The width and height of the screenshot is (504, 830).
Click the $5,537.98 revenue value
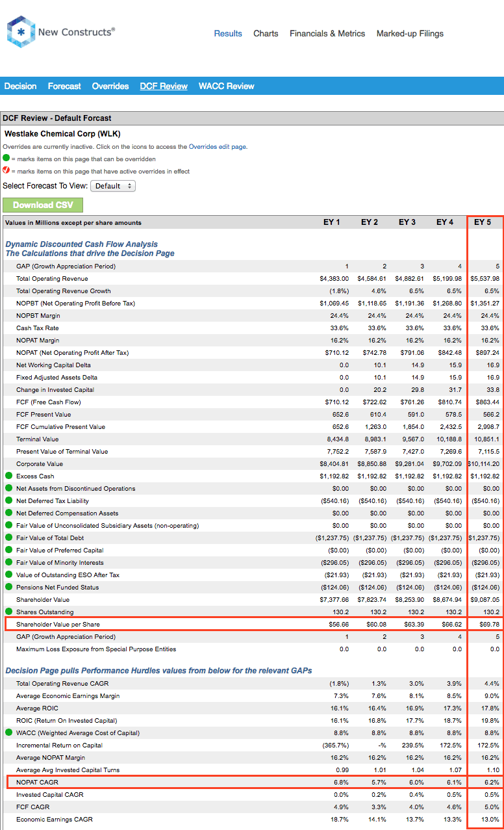(x=485, y=279)
